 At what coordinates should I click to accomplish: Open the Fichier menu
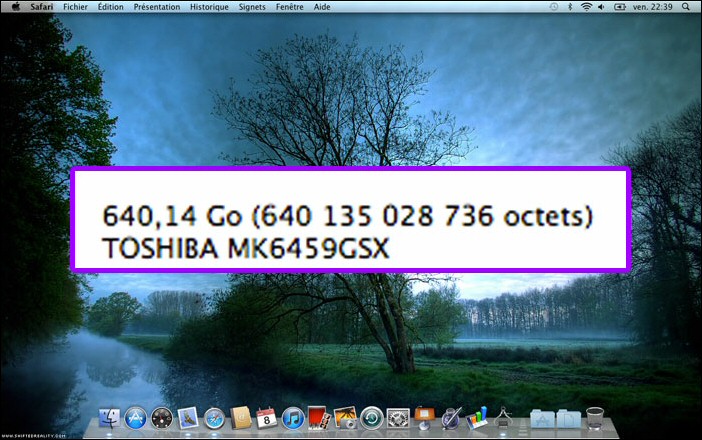75,7
